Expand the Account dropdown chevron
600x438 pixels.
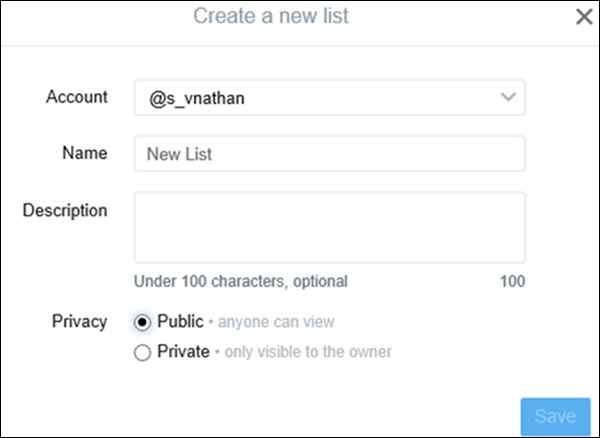click(x=508, y=98)
